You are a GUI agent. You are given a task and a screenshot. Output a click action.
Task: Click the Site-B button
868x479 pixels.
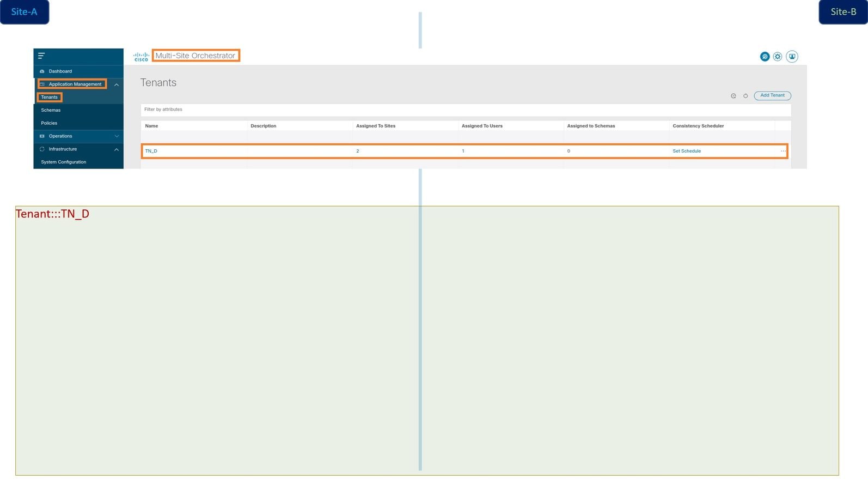(x=843, y=12)
